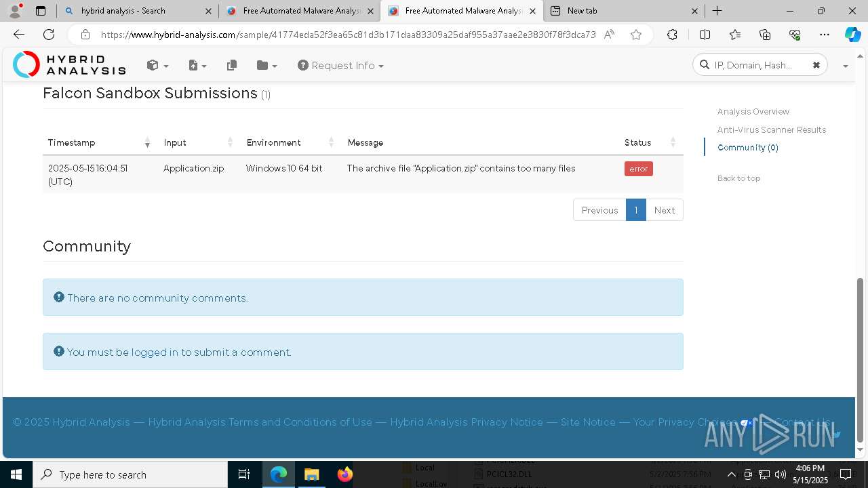Click the red error status badge
This screenshot has width=868, height=488.
(639, 169)
